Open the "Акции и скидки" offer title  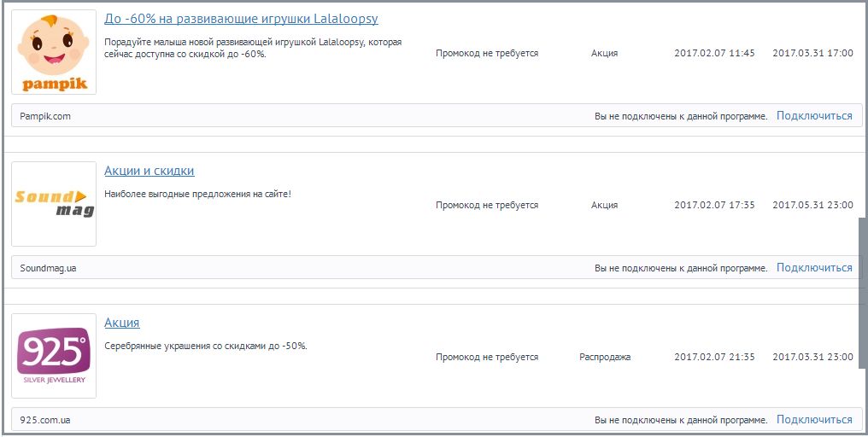pos(150,171)
